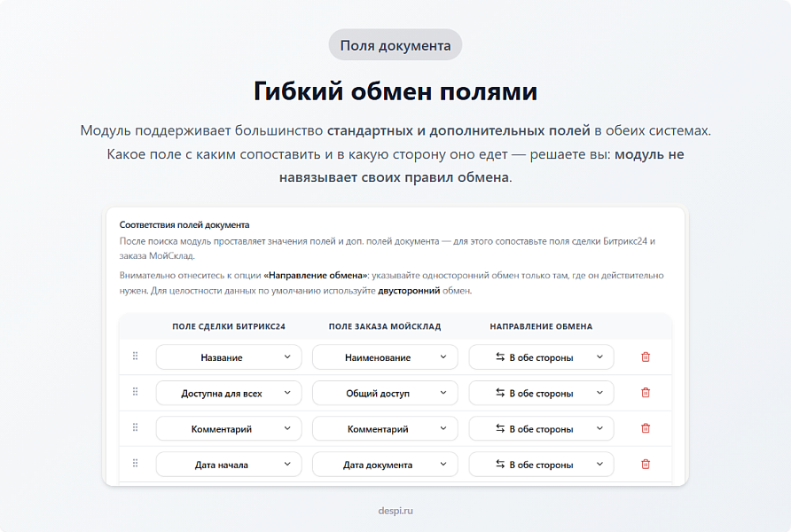Open the Общий доступ dropdown
The image size is (791, 532).
[x=385, y=393]
